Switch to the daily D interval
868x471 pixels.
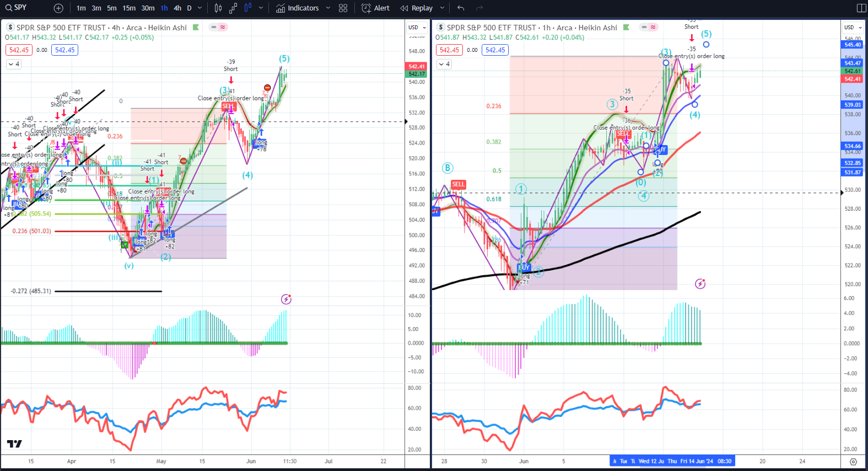pyautogui.click(x=189, y=8)
